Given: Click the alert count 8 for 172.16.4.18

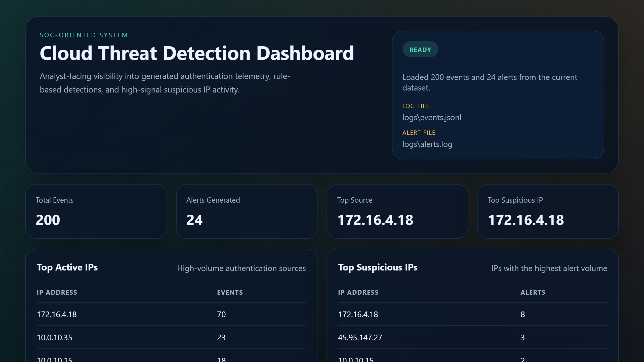Looking at the screenshot, I should coord(522,314).
